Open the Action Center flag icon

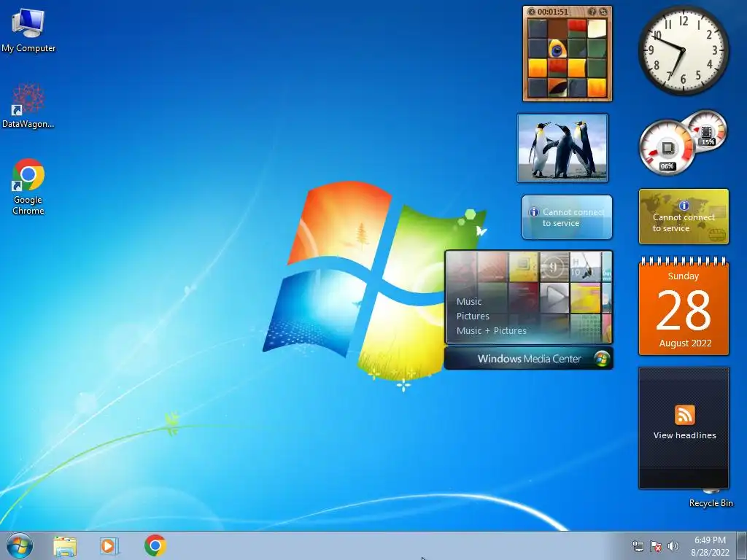[x=656, y=546]
